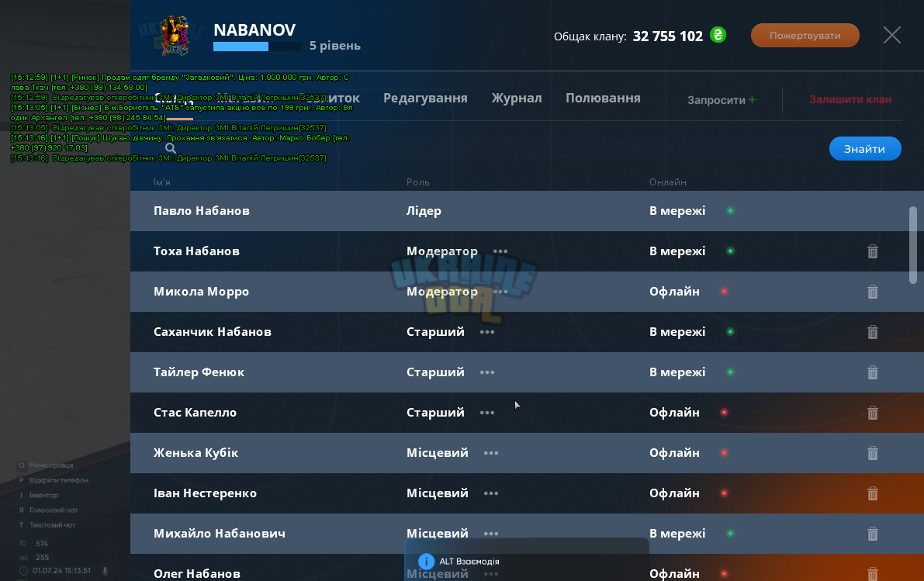Screen dimensions: 924x581
Task: Click В мережі status of Тайлер Фенюк
Action: [x=677, y=372]
